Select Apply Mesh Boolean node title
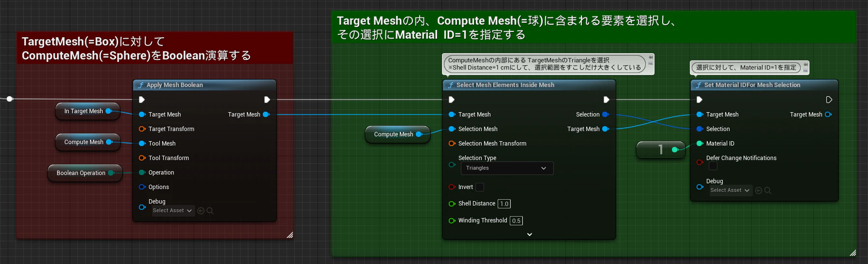 point(175,85)
